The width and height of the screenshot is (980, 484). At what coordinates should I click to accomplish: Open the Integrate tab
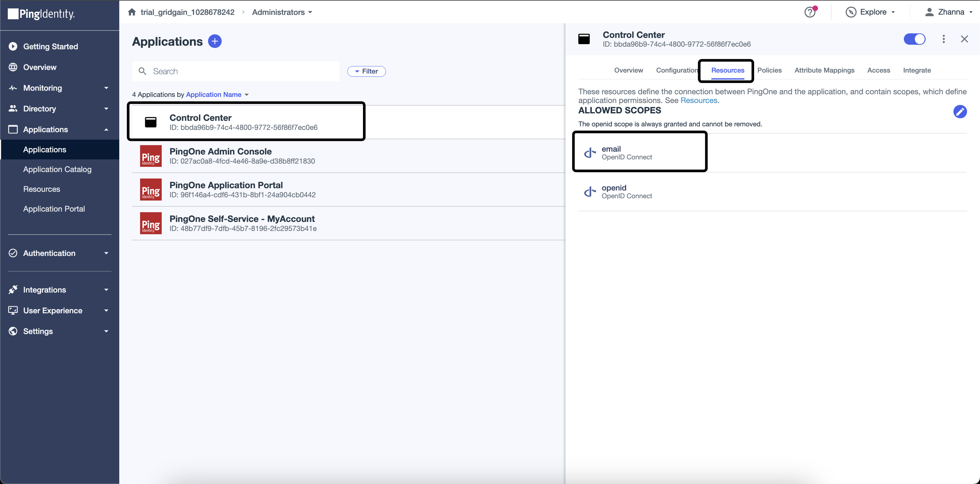[917, 70]
